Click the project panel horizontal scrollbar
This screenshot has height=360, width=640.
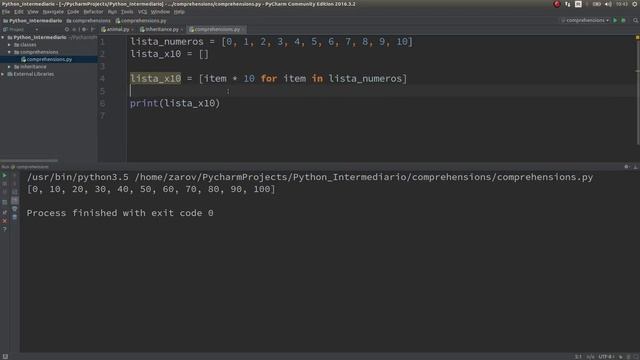[x=29, y=160]
